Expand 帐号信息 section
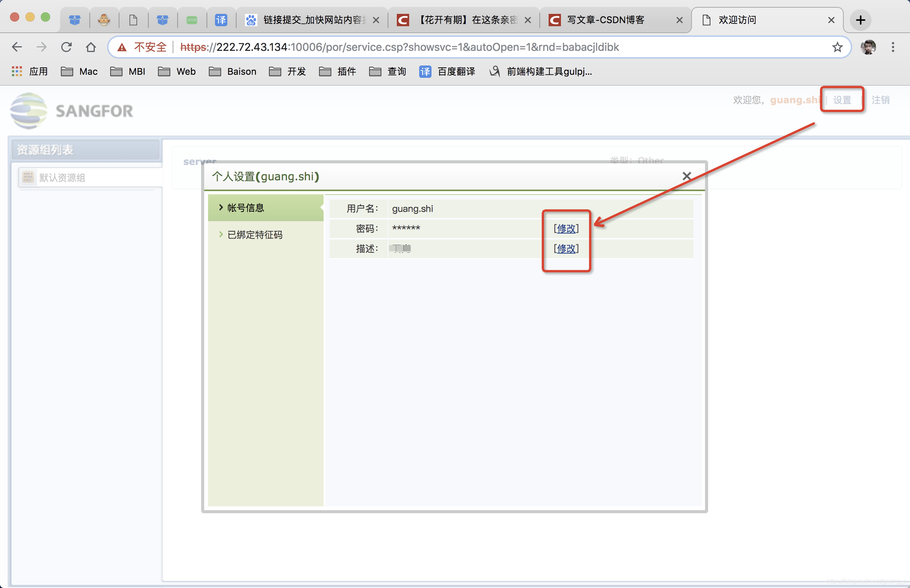 point(245,208)
